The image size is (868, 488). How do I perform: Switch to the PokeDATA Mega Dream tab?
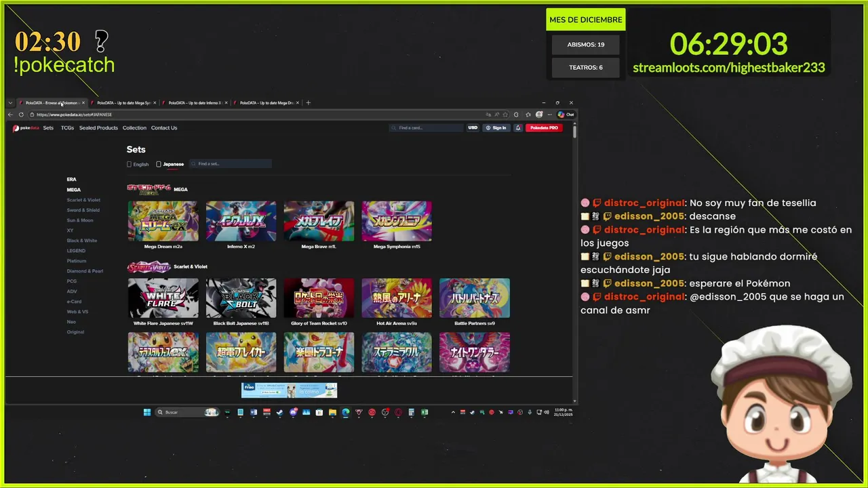tap(265, 103)
